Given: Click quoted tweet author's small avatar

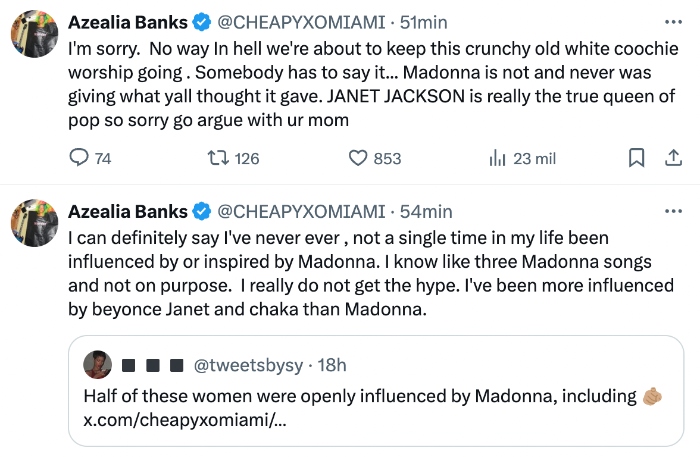Looking at the screenshot, I should point(96,363).
